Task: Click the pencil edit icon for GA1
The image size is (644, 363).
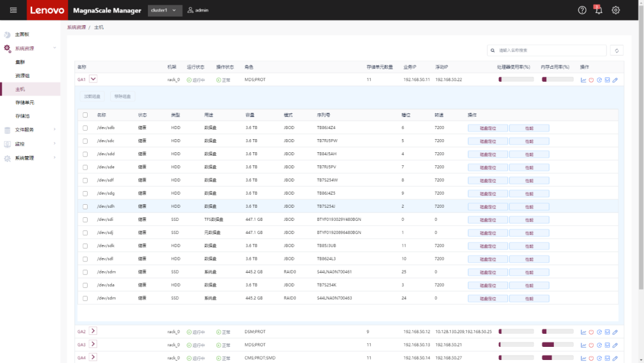Action: tap(615, 80)
